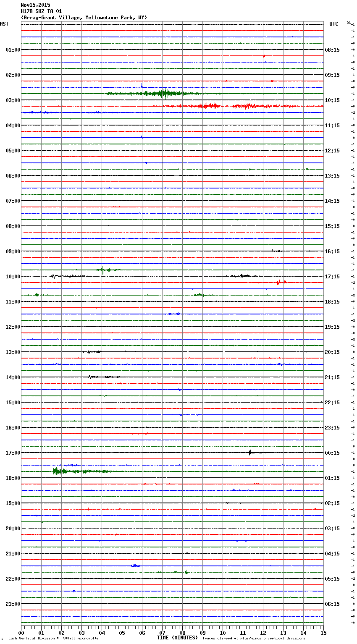Select the 23:00 MST time label
The image size is (357, 644).
pos(13,604)
